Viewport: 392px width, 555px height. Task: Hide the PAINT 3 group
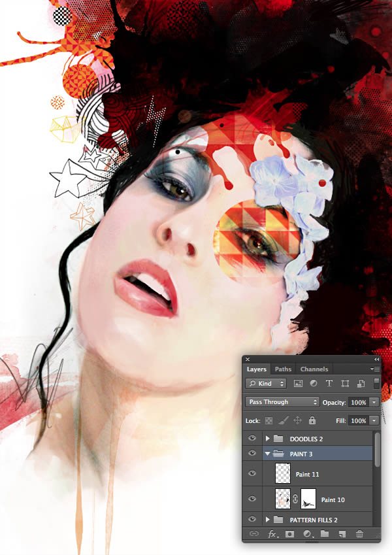pos(252,453)
